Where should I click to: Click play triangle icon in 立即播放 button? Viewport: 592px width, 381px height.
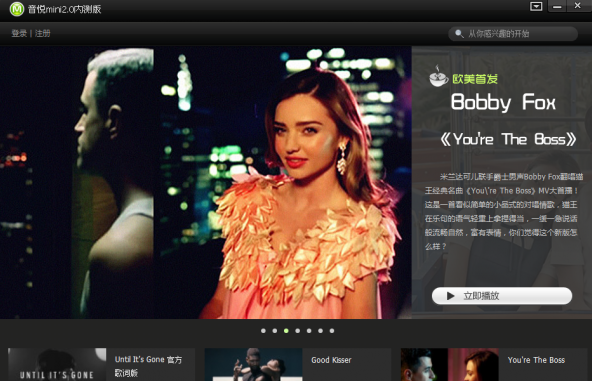450,296
